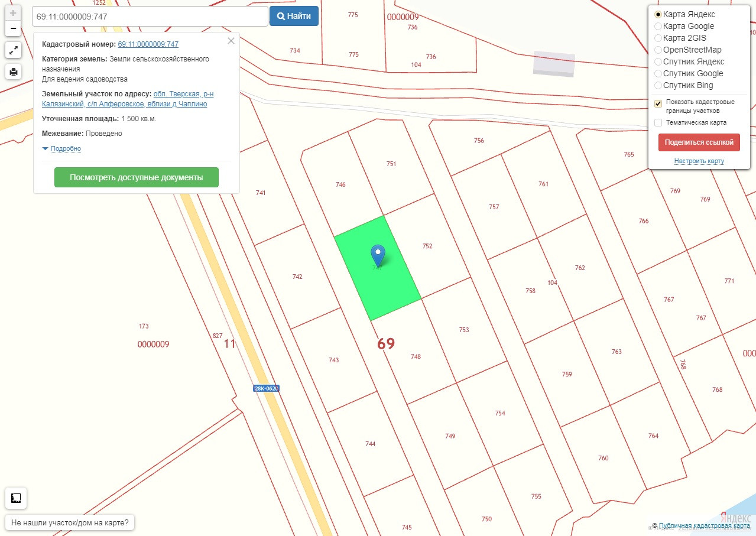Click Посмотреть доступные документы button

[x=137, y=177]
